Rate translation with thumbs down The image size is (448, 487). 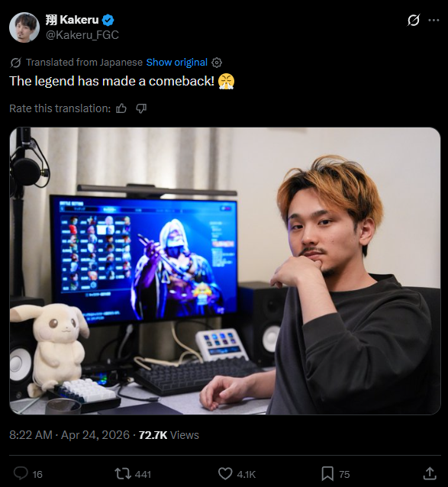tap(141, 108)
